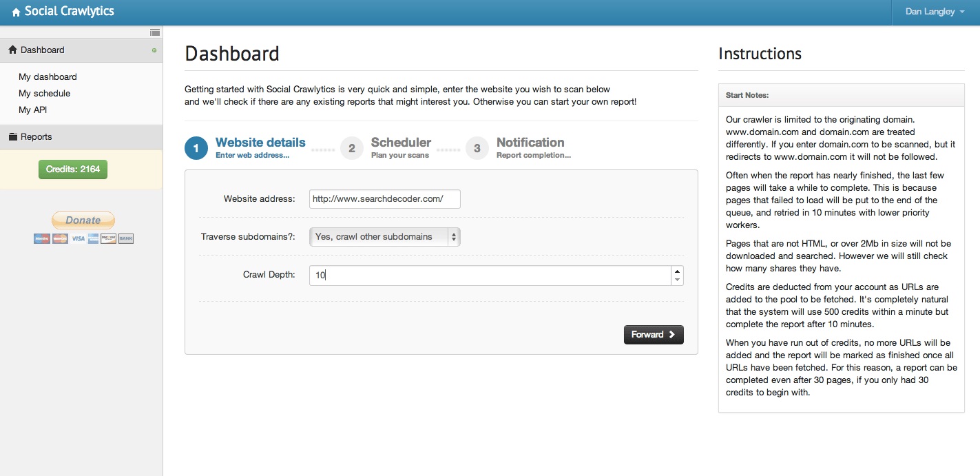
Task: Click the payment card logos under Donate
Action: (83, 238)
